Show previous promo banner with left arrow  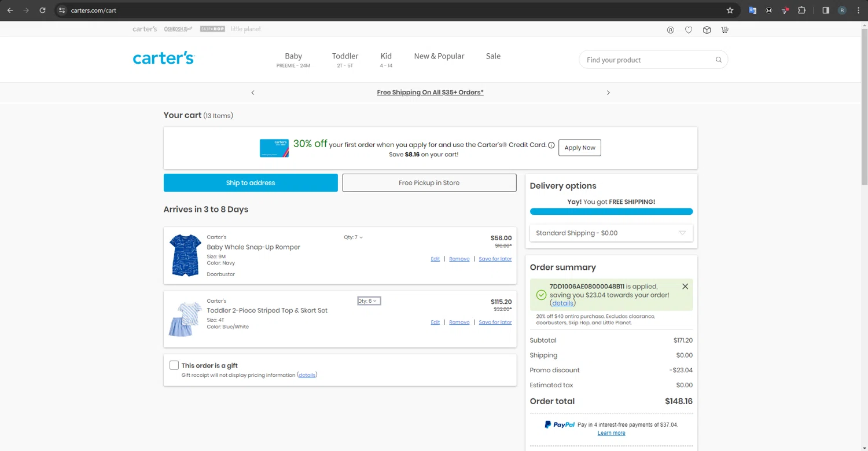(x=253, y=93)
